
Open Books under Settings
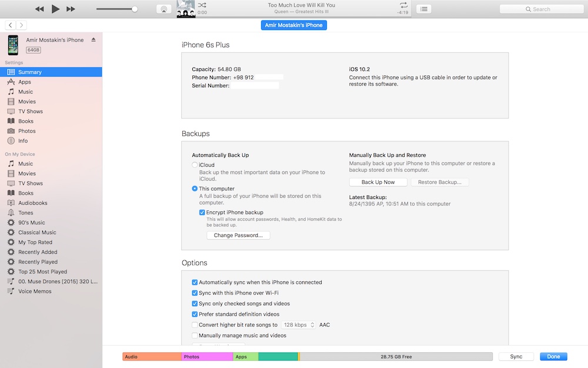coord(51,121)
